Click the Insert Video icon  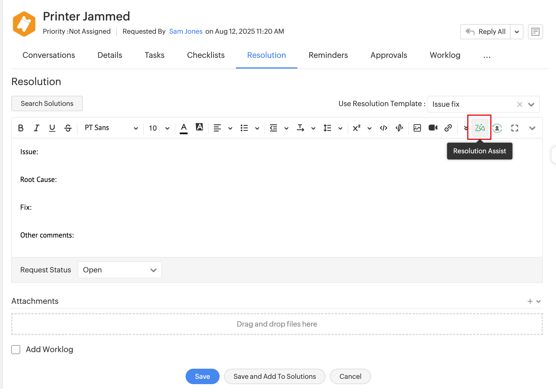433,128
